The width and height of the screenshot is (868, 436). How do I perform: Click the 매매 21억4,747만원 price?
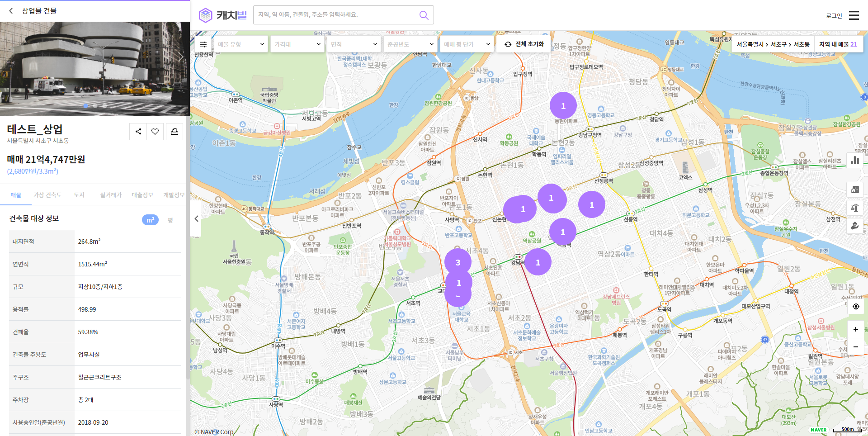[46, 159]
